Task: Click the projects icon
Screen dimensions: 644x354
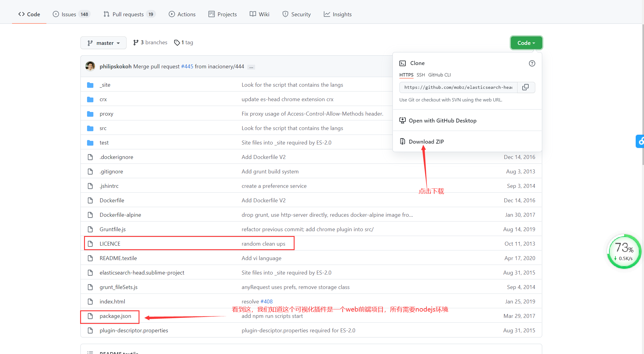Action: (211, 14)
